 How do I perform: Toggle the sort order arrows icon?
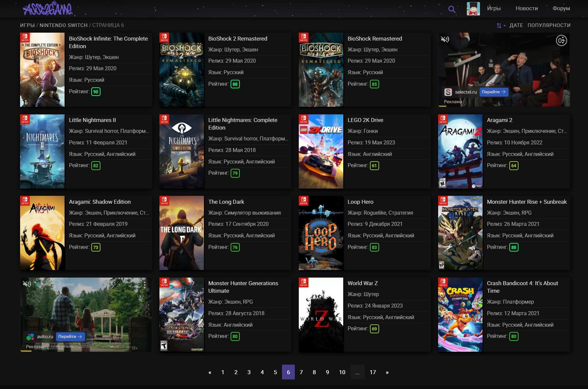click(501, 25)
